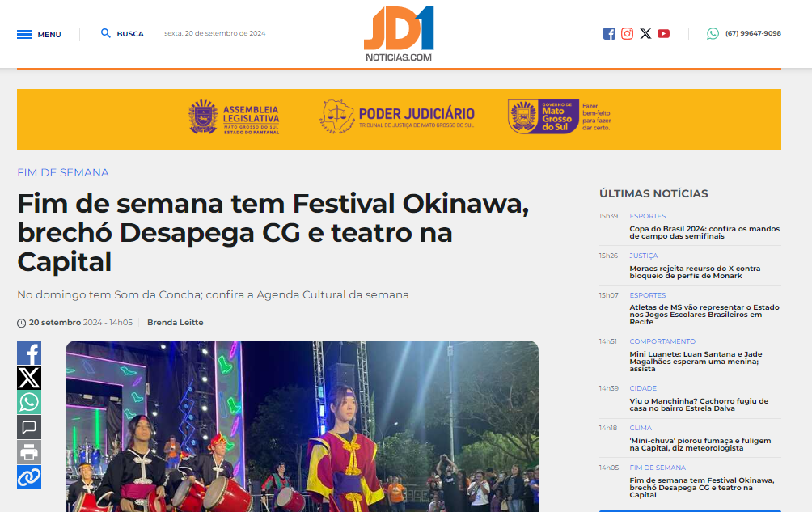Open Moraes rejeita recurso do X story
The image size is (812, 512).
pos(695,273)
